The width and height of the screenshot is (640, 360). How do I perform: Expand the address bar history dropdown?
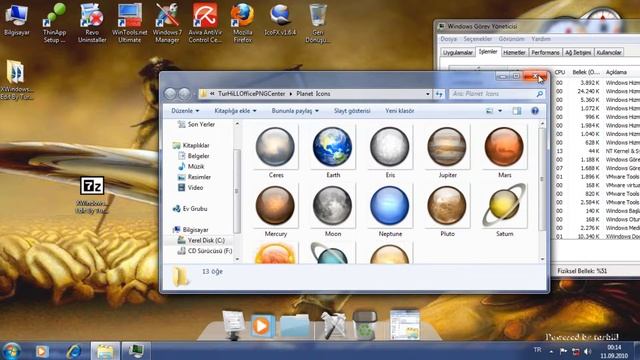[x=428, y=94]
